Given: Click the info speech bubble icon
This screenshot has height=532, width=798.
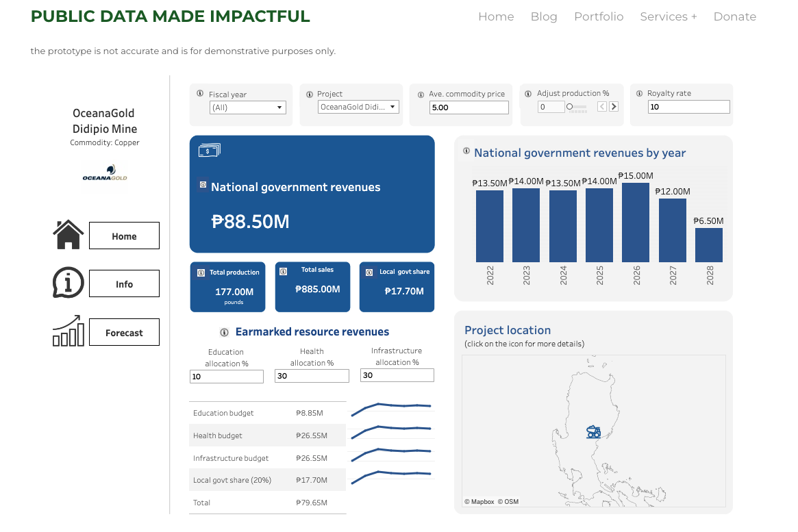Looking at the screenshot, I should (68, 283).
